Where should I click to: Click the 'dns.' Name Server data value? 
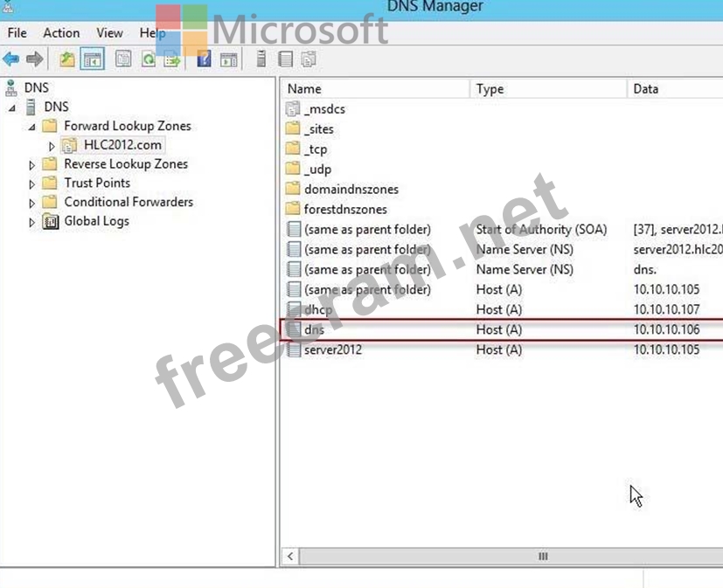644,270
